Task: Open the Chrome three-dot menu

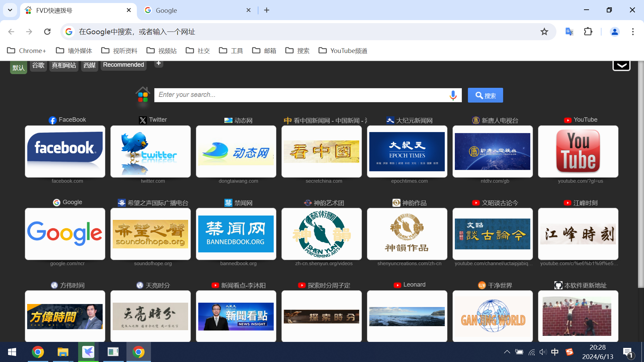Action: click(x=633, y=32)
